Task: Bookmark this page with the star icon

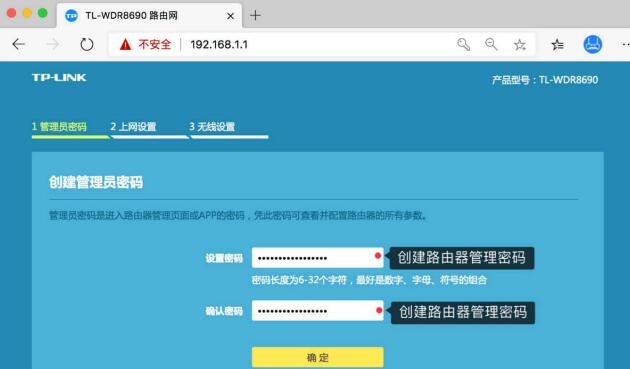Action: [520, 45]
